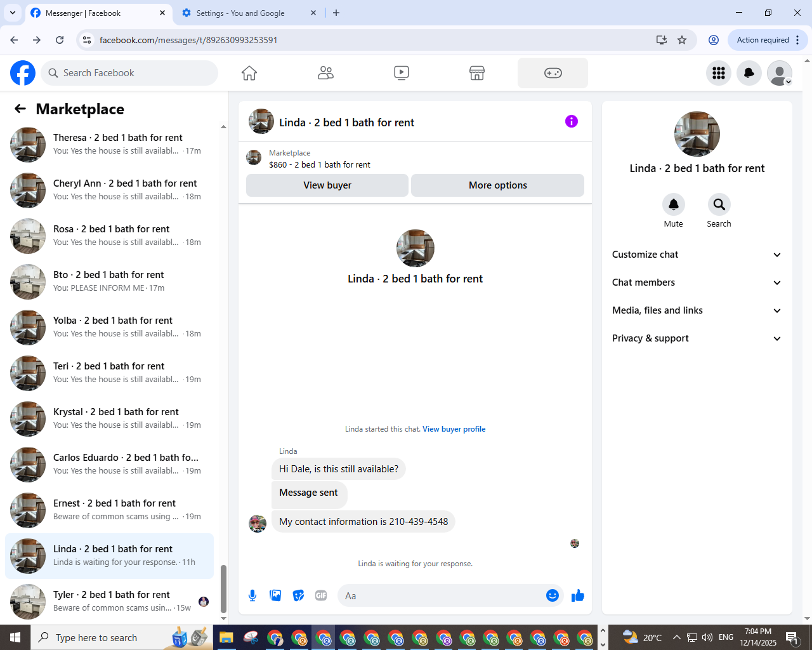
Task: Open the Video (Watch) icon
Action: (402, 73)
